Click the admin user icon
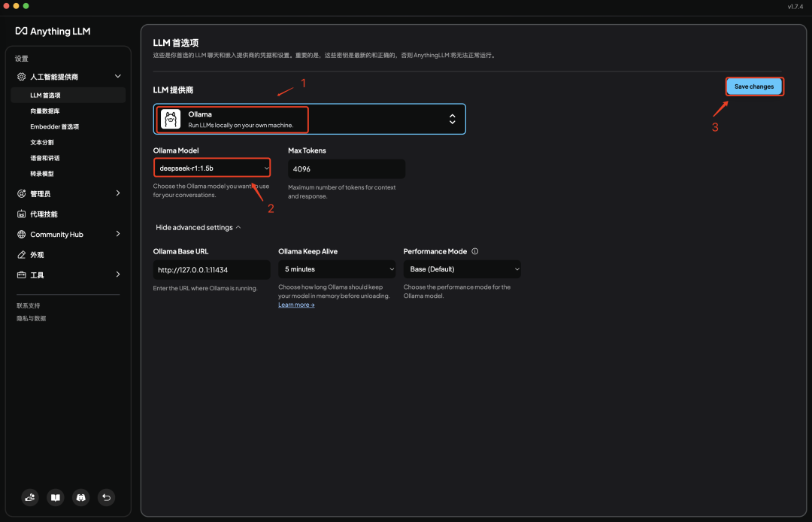Screen dimensions: 812x522 pos(21,193)
